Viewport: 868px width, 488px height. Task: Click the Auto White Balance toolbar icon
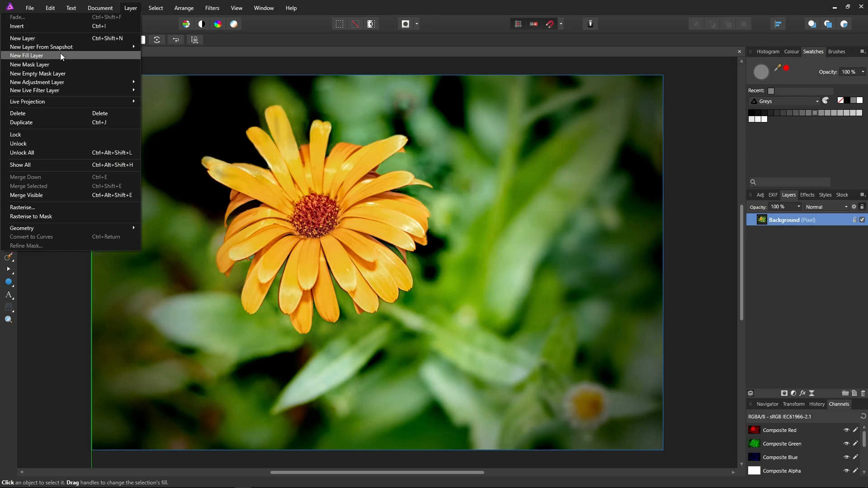(234, 24)
